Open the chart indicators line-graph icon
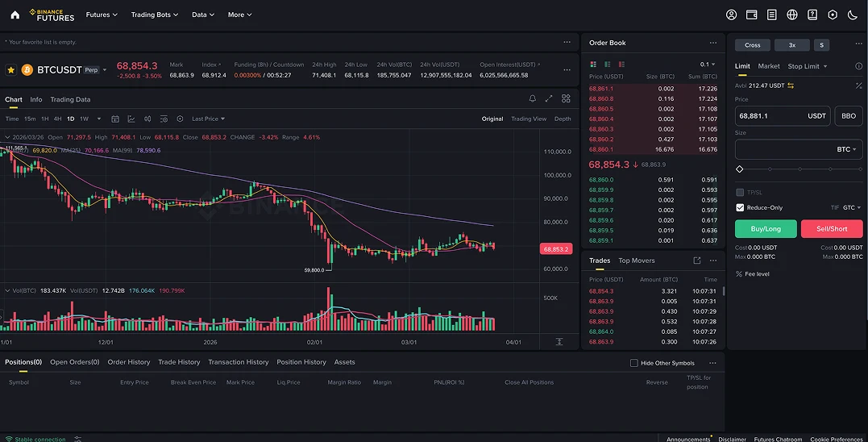 click(x=131, y=119)
